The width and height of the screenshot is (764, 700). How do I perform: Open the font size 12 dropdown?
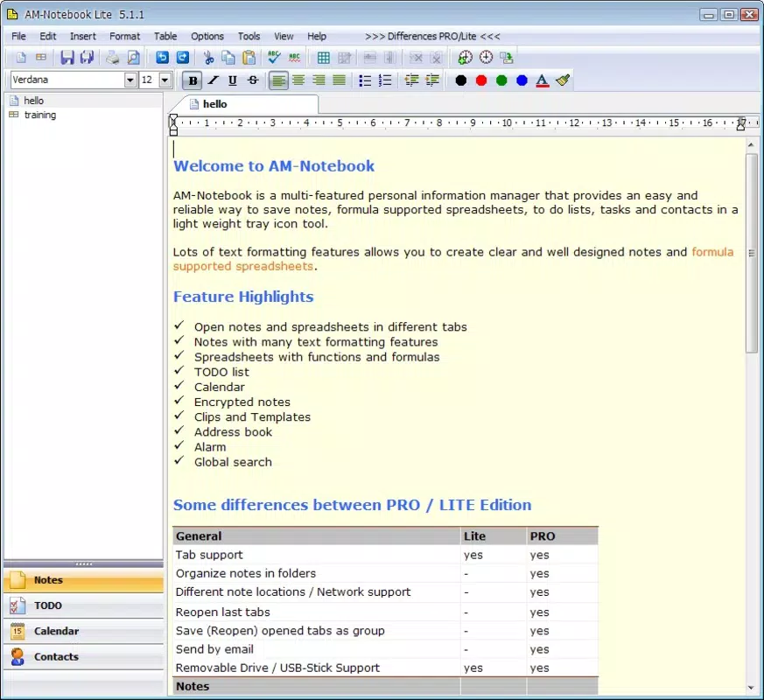(165, 80)
